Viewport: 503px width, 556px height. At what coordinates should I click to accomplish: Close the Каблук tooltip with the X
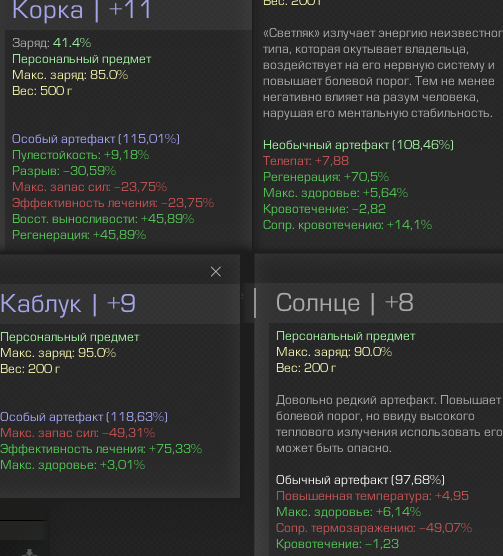coord(216,272)
